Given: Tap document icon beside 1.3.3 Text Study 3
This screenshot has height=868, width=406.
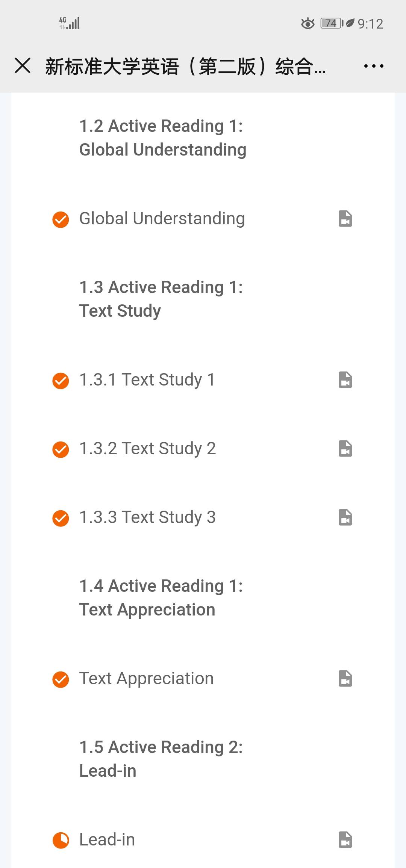Looking at the screenshot, I should 345,517.
